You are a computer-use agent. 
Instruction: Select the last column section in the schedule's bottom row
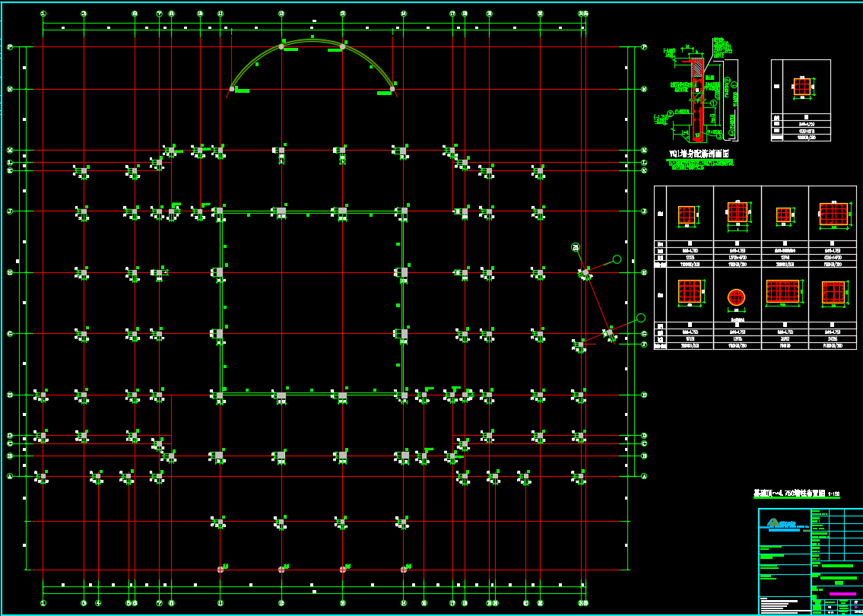coord(833,292)
